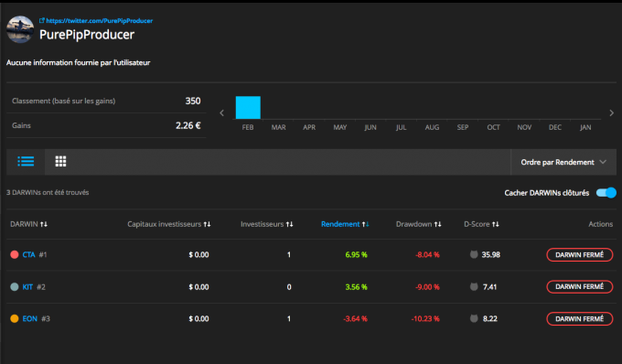622x364 pixels.
Task: Click the PurePipProducer profile name
Action: click(87, 35)
